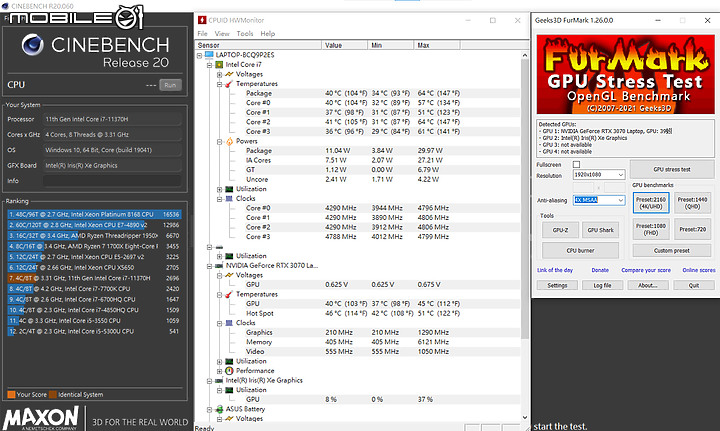Click the Quit button in FurMark
This screenshot has width=720, height=431.
point(694,285)
